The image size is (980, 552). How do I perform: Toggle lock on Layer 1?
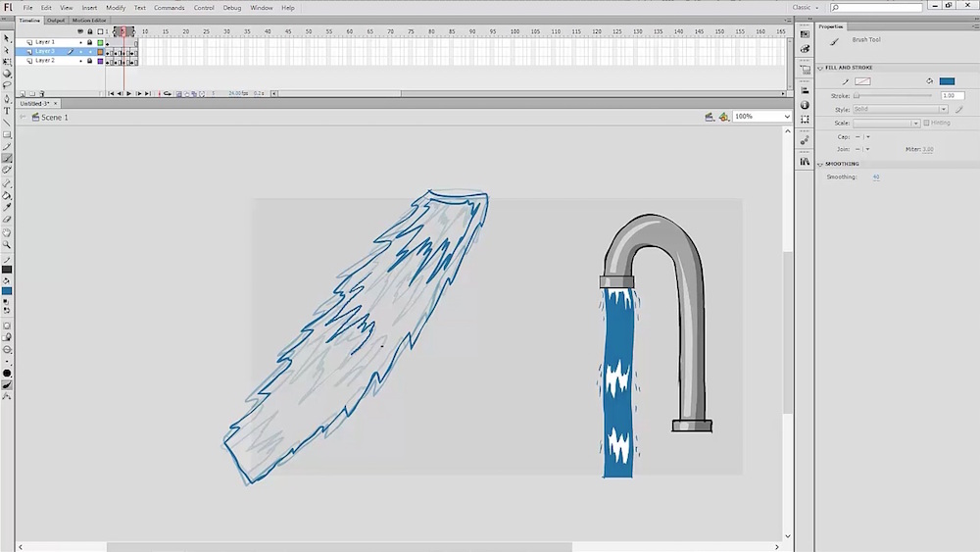(x=90, y=42)
